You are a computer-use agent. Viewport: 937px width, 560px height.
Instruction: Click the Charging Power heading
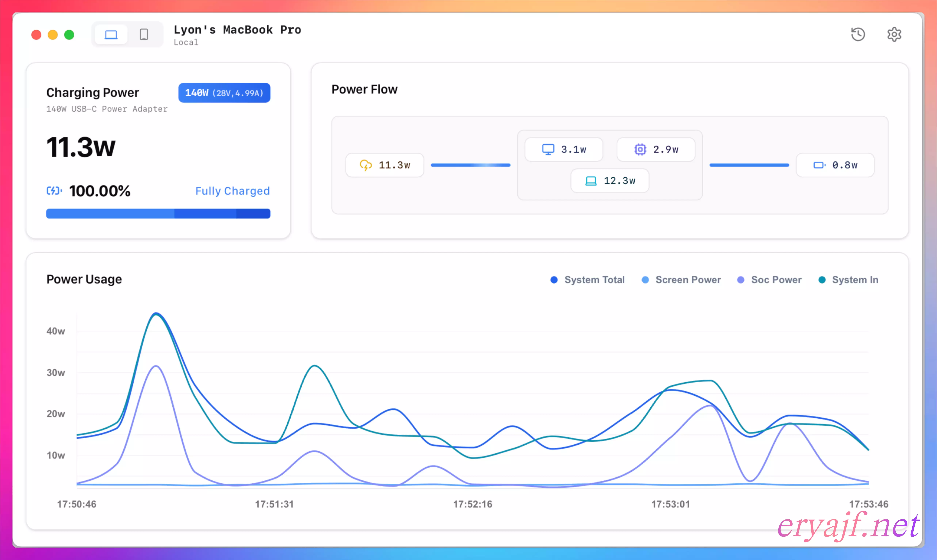pyautogui.click(x=92, y=93)
